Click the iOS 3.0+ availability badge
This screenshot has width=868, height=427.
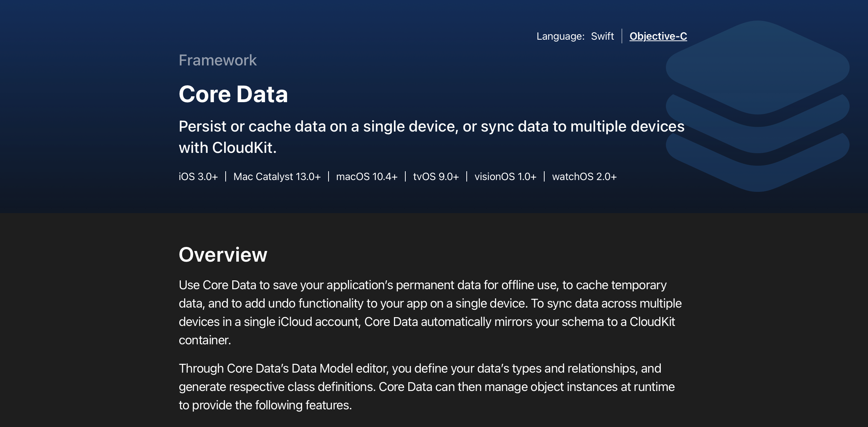(x=198, y=177)
